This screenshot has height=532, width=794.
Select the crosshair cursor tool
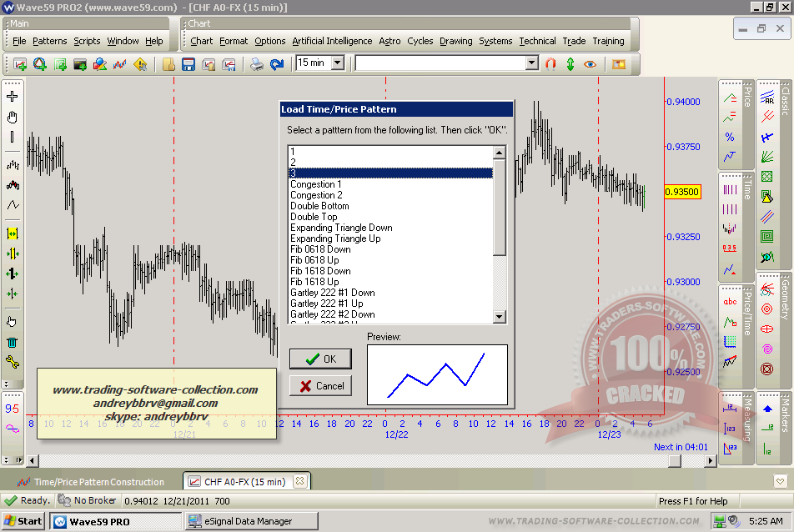point(12,96)
